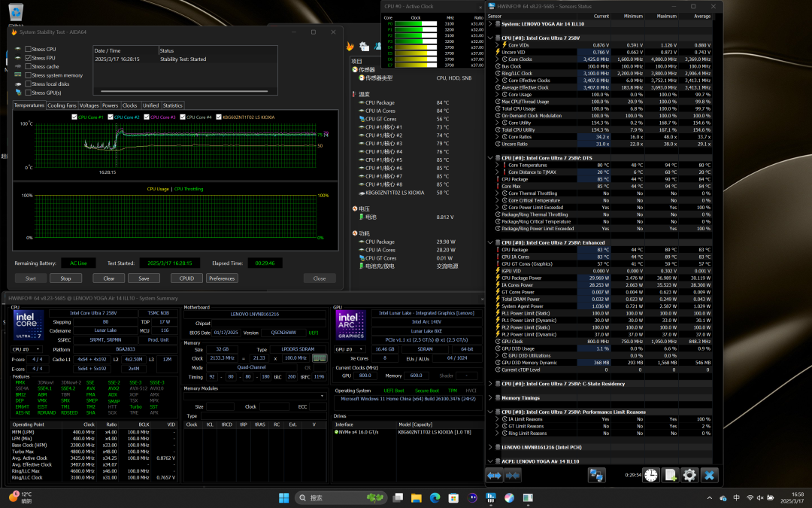
Task: Open HWiNFO sensor settings gear icon
Action: coord(689,475)
